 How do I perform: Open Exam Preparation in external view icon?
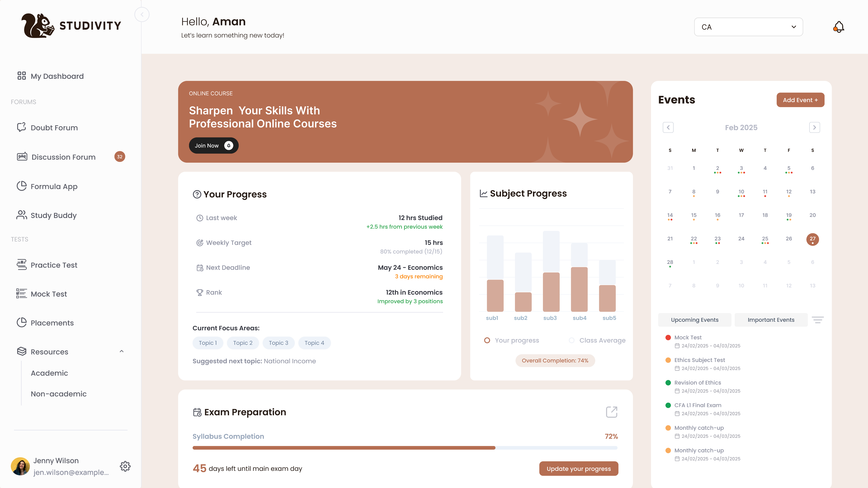(612, 412)
